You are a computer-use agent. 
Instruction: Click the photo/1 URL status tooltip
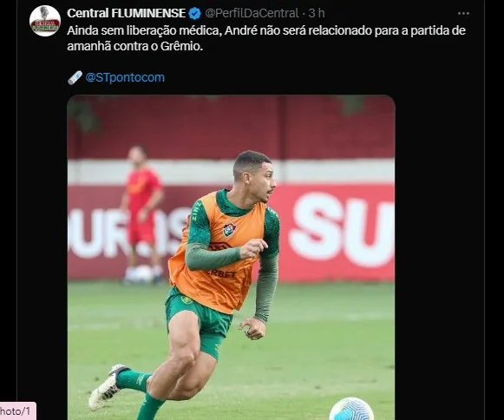(x=16, y=411)
